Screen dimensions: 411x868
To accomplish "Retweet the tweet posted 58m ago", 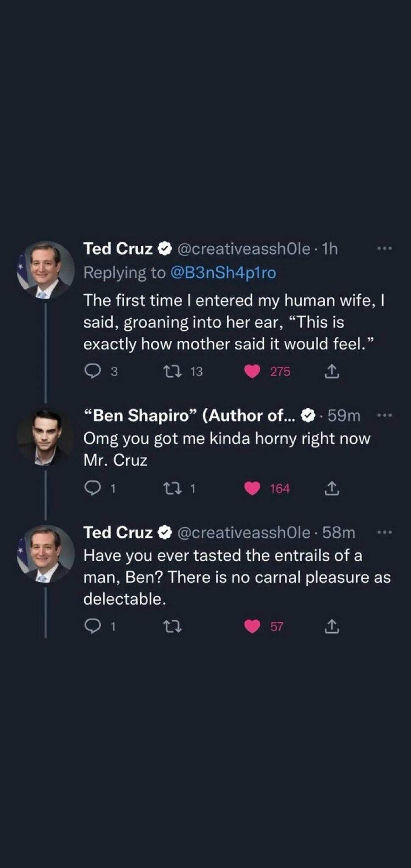I will [172, 626].
